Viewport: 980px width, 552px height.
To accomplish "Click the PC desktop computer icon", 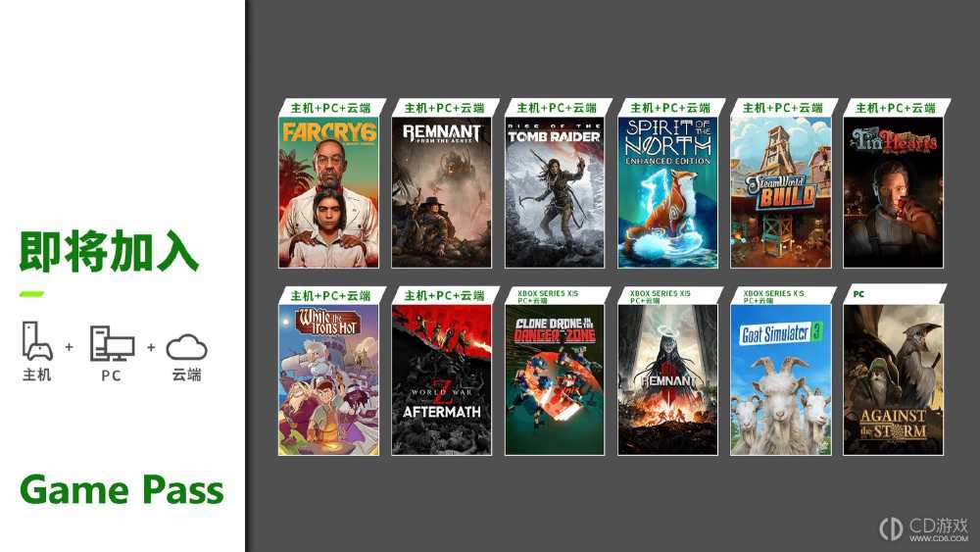I will 112,343.
